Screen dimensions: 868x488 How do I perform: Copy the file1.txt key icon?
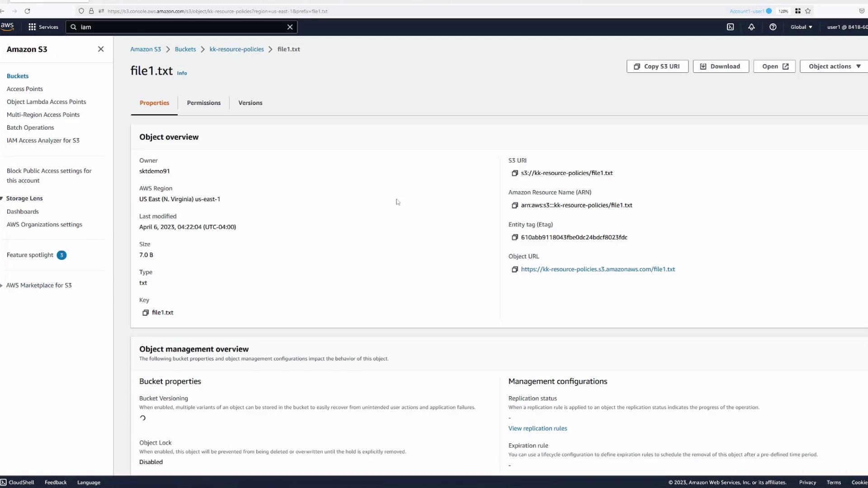(146, 313)
